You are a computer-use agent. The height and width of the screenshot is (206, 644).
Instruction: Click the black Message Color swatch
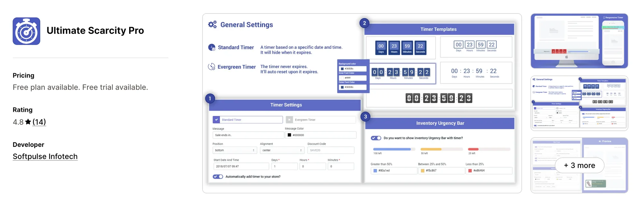coord(289,135)
